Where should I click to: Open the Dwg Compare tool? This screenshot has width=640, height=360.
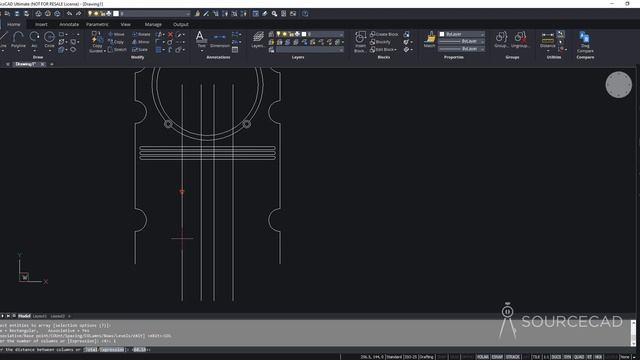(x=585, y=42)
